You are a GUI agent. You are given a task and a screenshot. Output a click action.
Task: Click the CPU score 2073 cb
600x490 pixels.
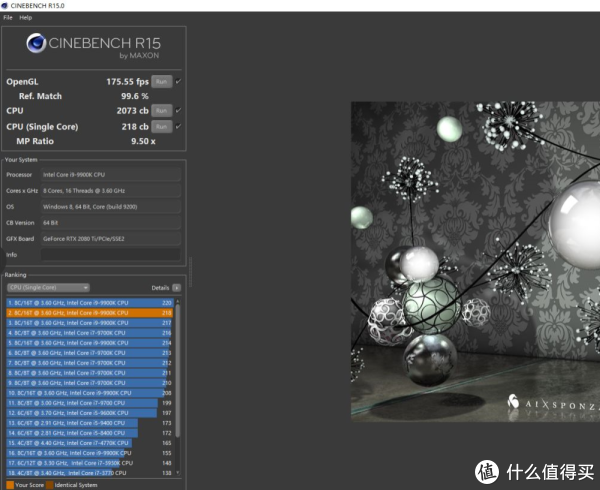click(132, 111)
